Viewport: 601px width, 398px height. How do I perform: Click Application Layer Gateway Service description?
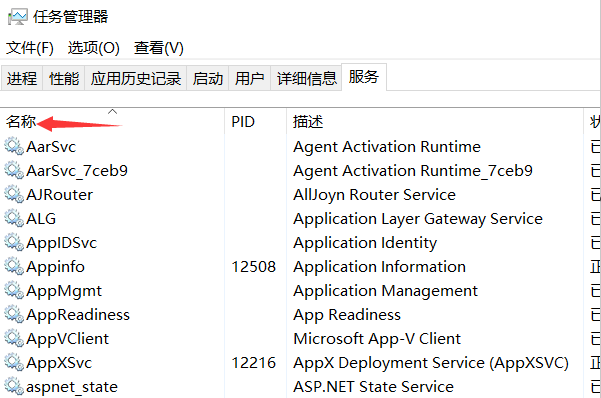pos(418,219)
